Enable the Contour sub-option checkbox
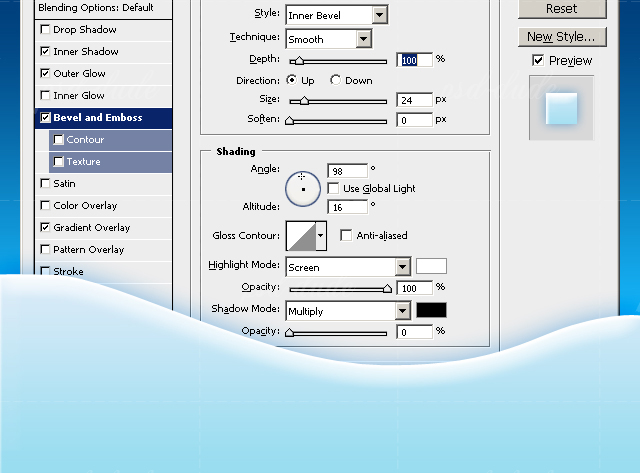Screen dimensions: 640x473 58,140
